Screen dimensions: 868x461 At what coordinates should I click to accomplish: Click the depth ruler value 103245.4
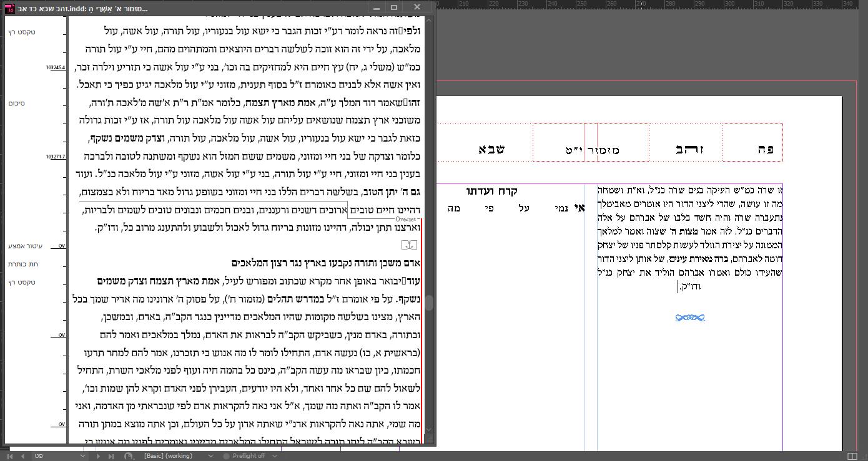coord(55,67)
